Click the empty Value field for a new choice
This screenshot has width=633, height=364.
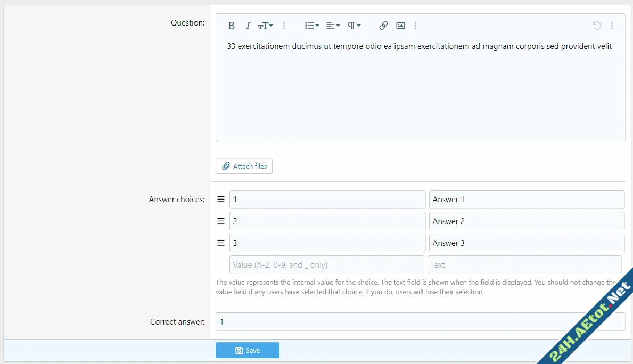coord(327,264)
